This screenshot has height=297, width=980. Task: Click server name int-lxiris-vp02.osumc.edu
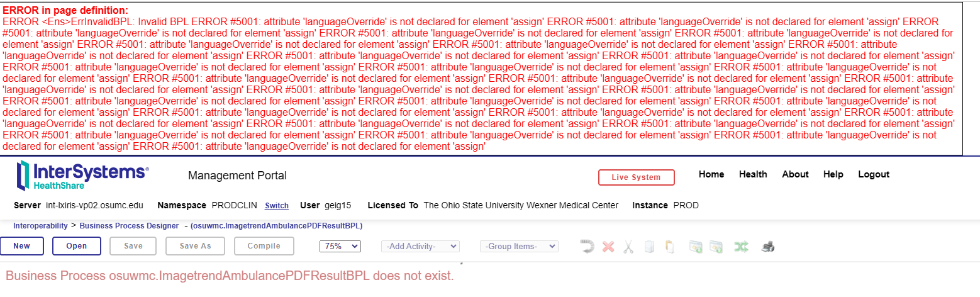[x=95, y=205]
